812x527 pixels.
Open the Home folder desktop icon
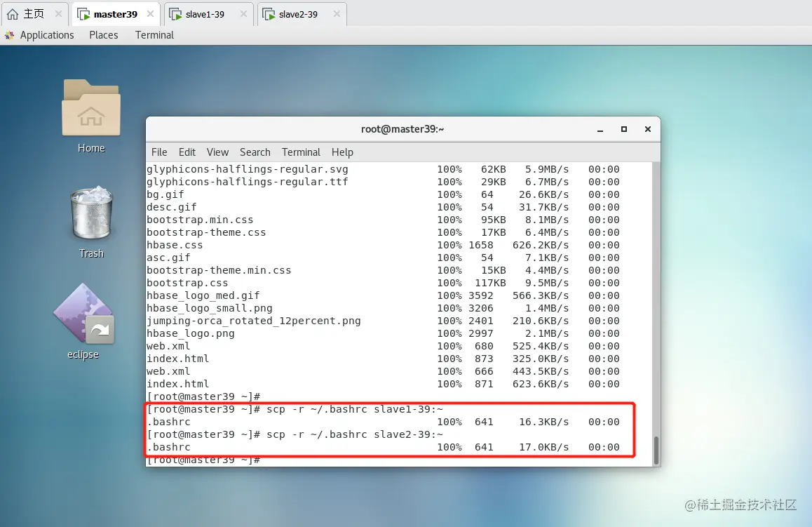91,116
